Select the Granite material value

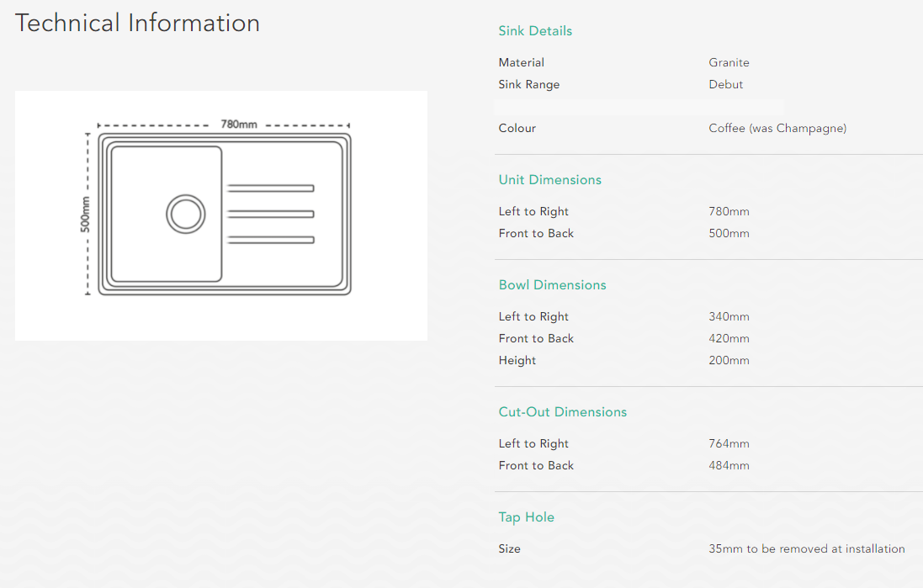[729, 63]
